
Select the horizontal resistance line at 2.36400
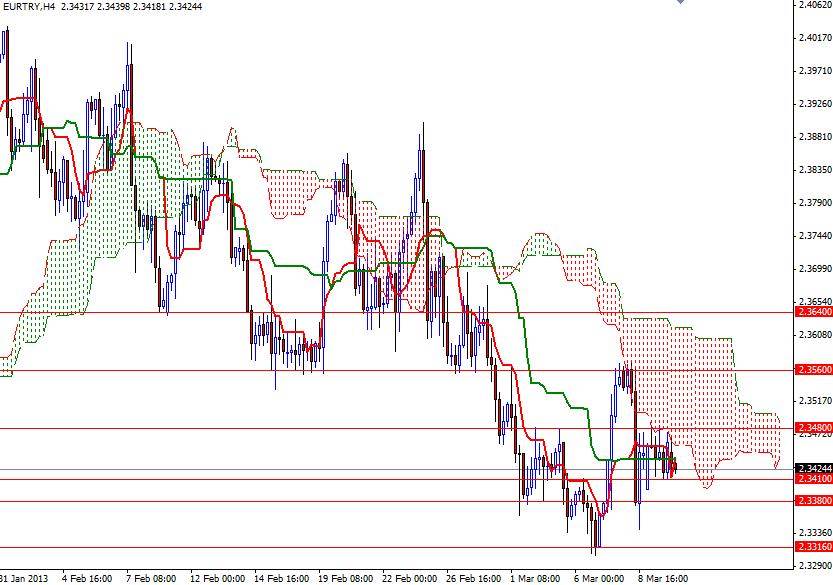[400, 312]
